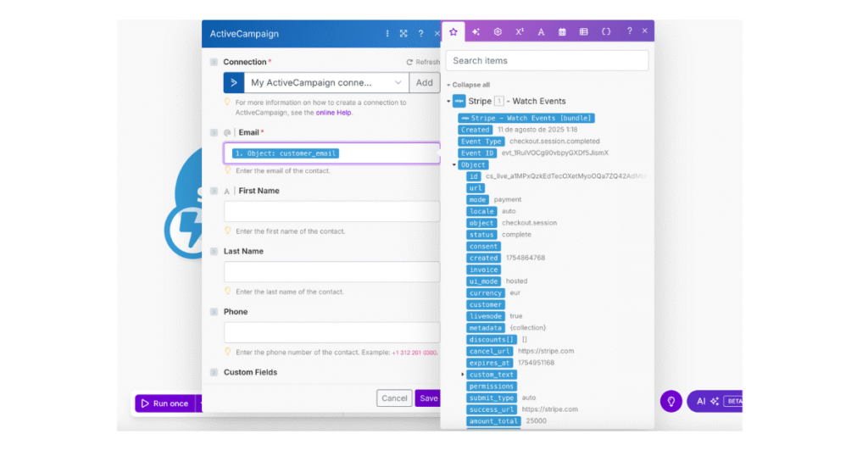This screenshot has width=868, height=456.
Task: Insert the metadata variable pill
Action: tap(486, 328)
